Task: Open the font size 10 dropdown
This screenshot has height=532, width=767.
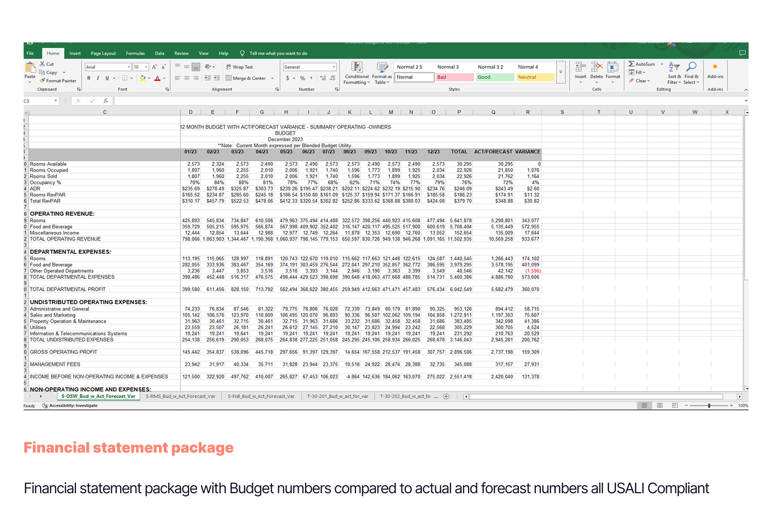Action: tap(146, 67)
